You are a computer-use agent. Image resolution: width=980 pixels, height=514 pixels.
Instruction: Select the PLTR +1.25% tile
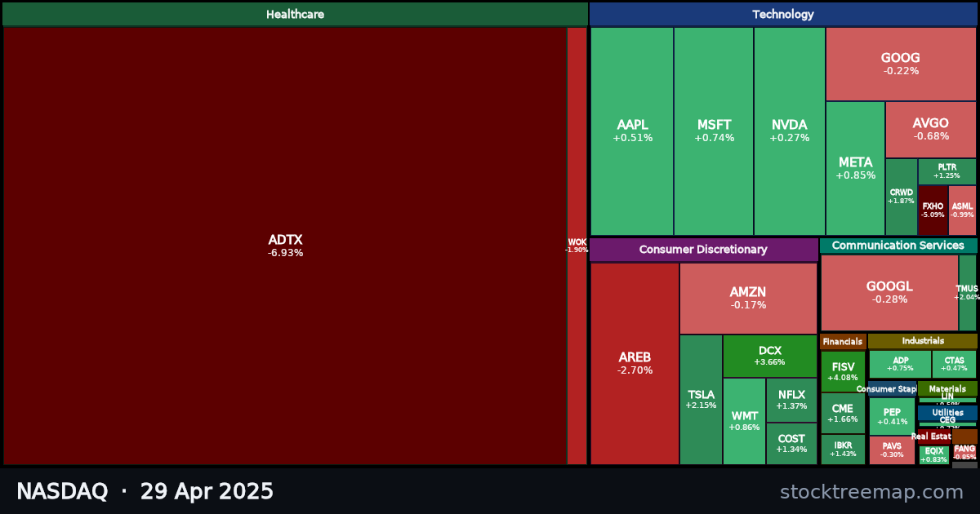[x=947, y=171]
